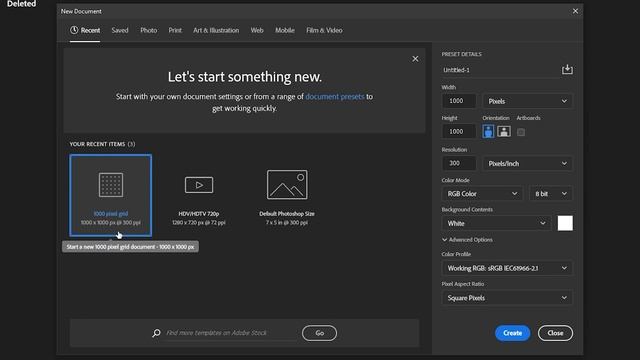This screenshot has width=640, height=360.
Task: Click the Untitled-1 document name field
Action: pos(500,70)
